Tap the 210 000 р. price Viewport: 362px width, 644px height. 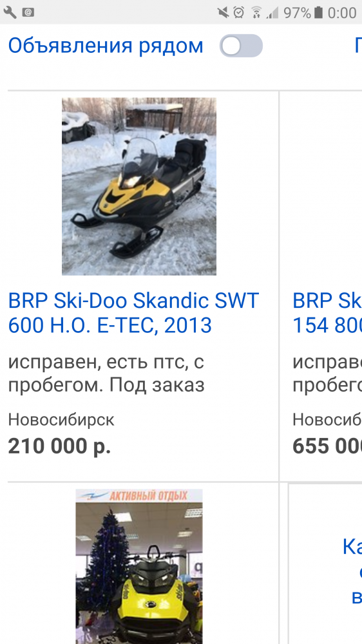coord(59,446)
